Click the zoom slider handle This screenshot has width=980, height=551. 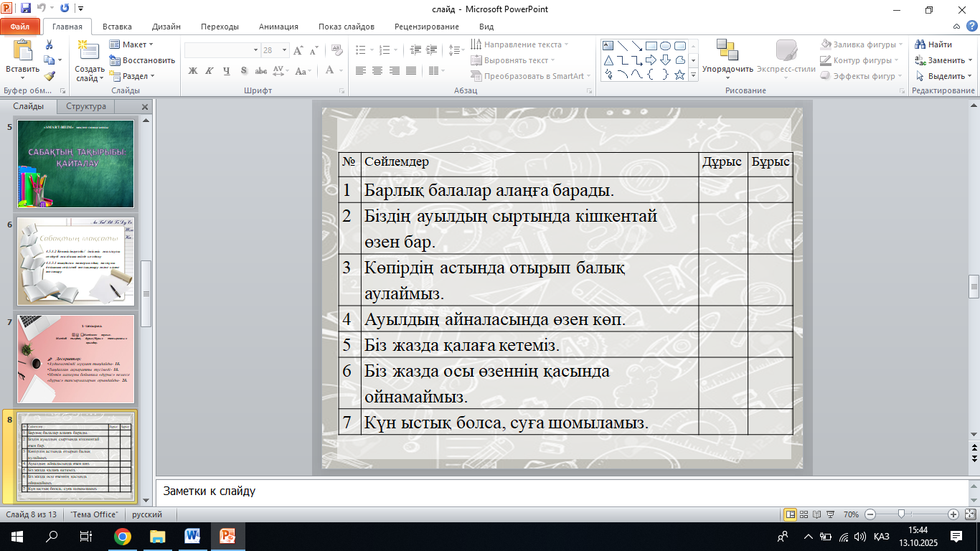tap(901, 514)
